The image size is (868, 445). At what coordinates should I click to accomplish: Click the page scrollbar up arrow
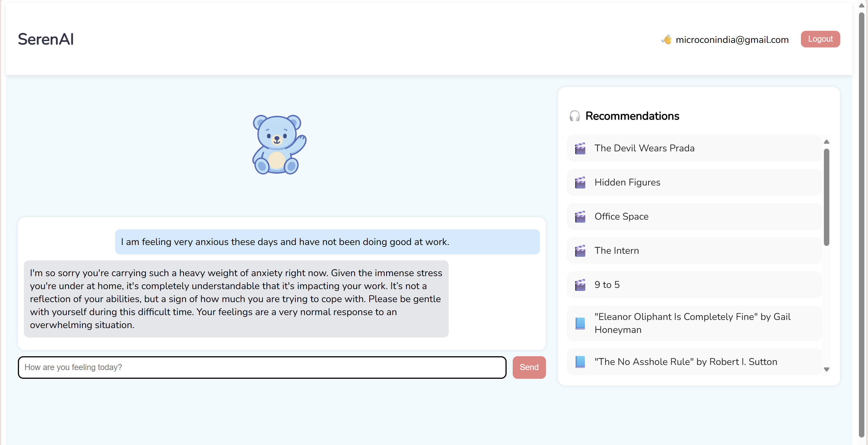pyautogui.click(x=861, y=5)
